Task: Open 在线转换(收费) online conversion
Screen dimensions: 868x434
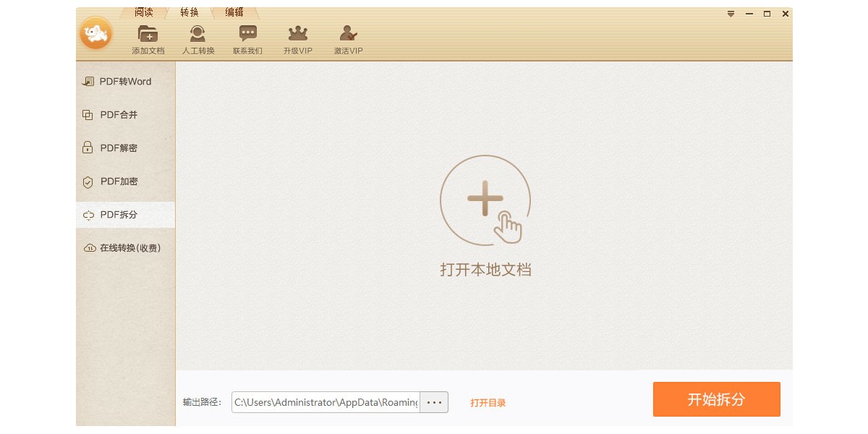Action: tap(129, 248)
